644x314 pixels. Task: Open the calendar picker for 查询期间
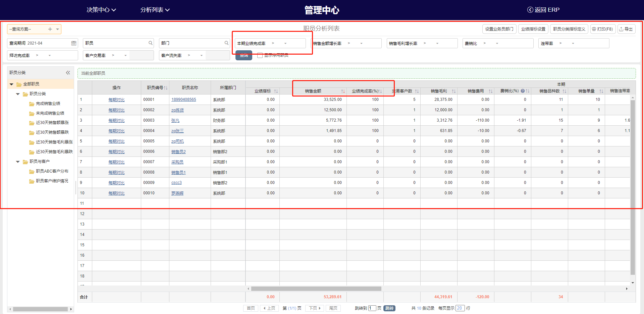coord(74,43)
